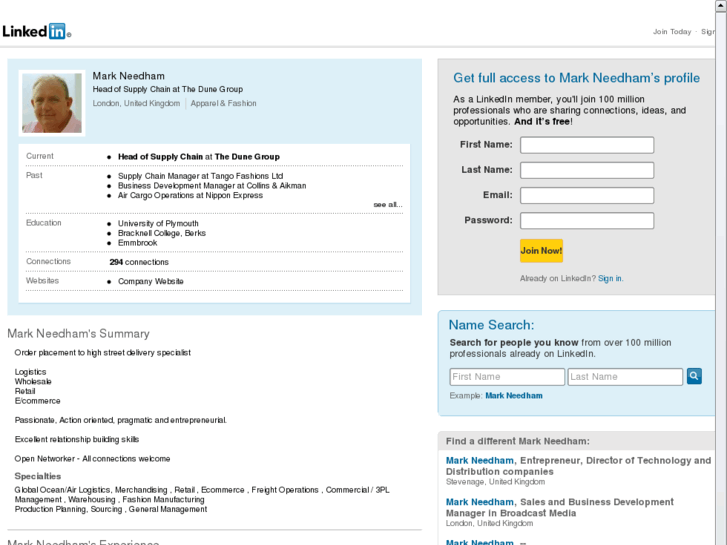Click Get full access to profile heading

pos(576,78)
